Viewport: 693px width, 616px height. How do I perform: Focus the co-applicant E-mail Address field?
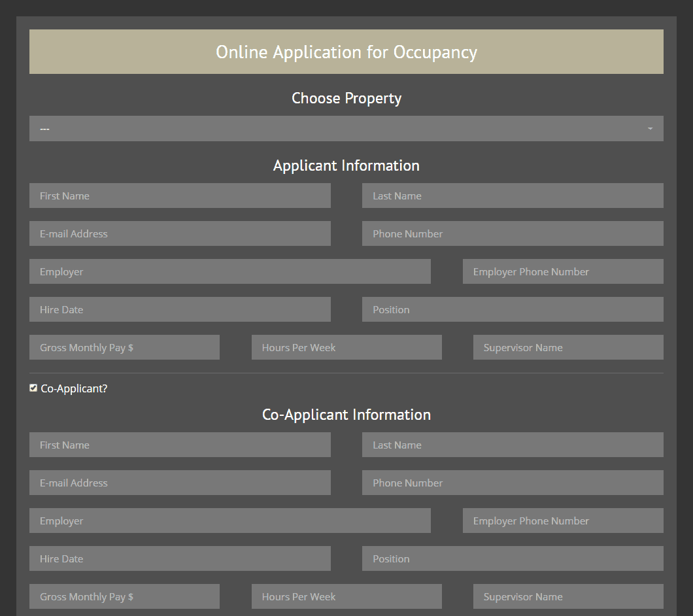click(180, 483)
